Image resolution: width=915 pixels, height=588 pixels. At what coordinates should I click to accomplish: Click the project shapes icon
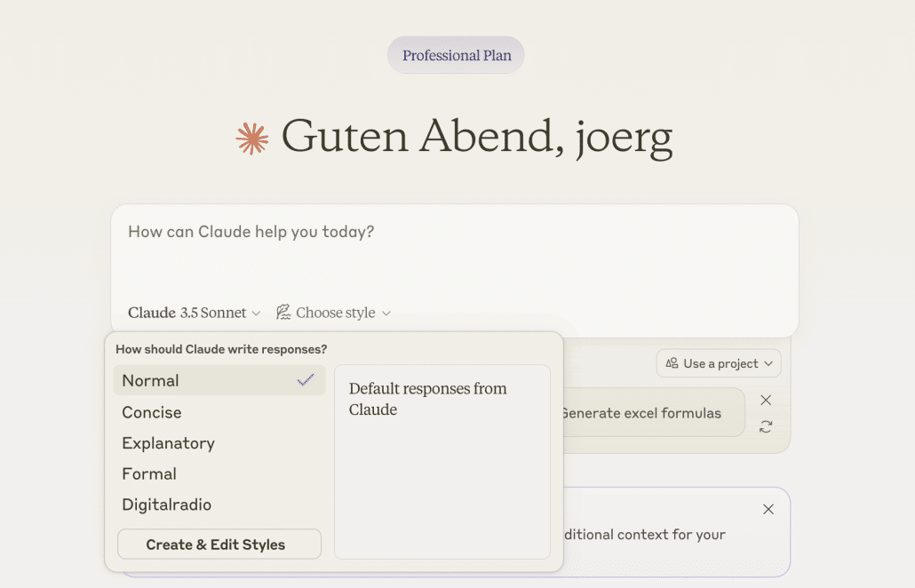pyautogui.click(x=672, y=363)
